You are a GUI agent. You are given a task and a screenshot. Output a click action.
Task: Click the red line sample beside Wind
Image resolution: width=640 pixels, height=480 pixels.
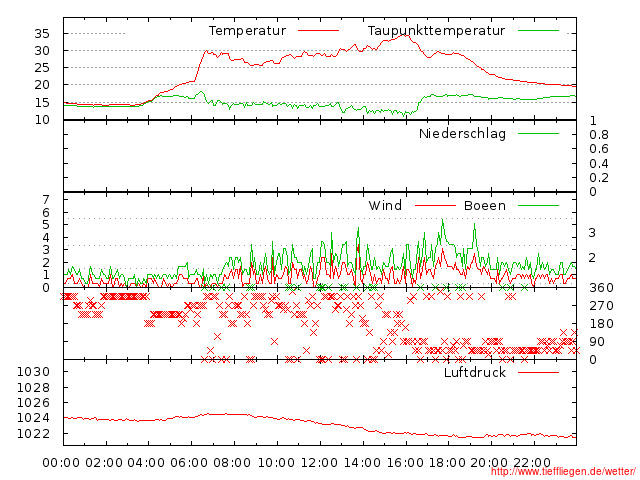[x=435, y=205]
